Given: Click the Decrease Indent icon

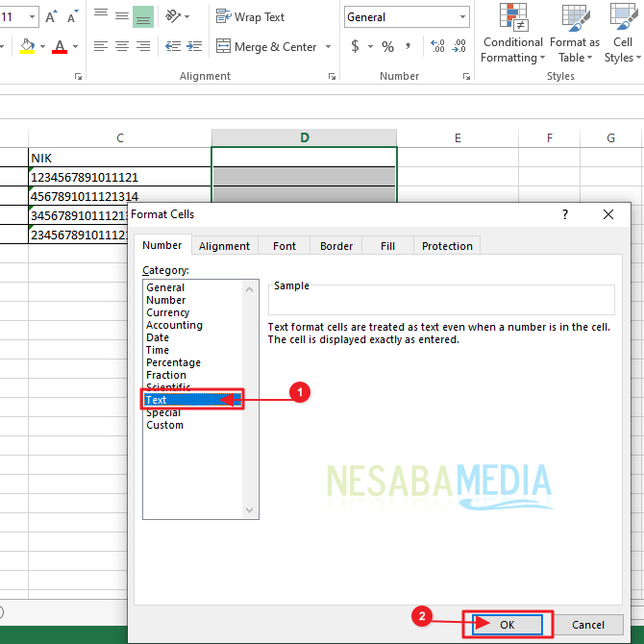Looking at the screenshot, I should [172, 46].
